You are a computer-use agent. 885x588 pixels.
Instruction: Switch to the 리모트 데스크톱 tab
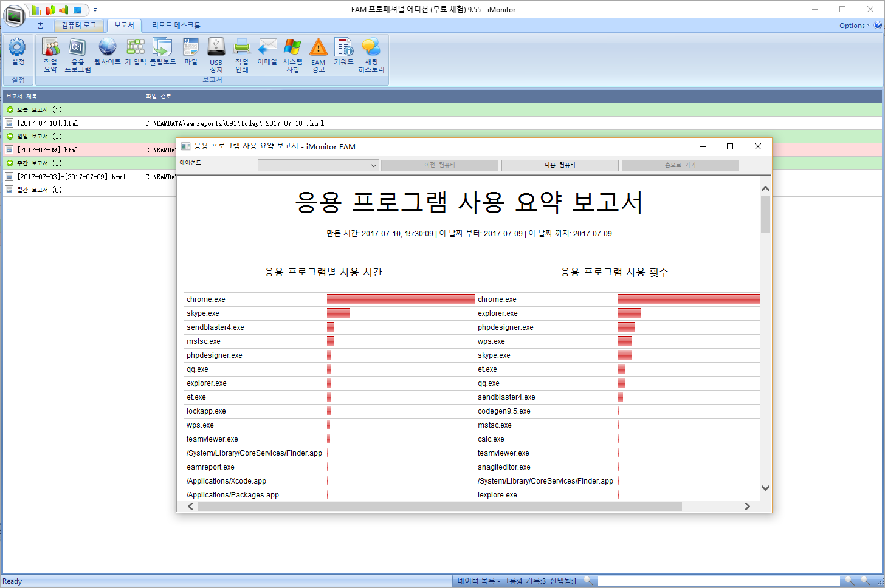point(176,26)
